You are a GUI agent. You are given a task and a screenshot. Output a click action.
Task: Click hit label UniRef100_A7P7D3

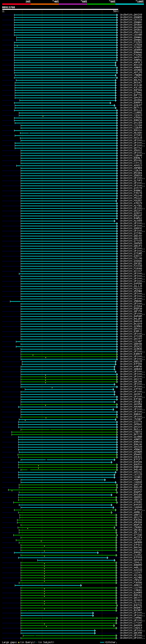point(131,389)
